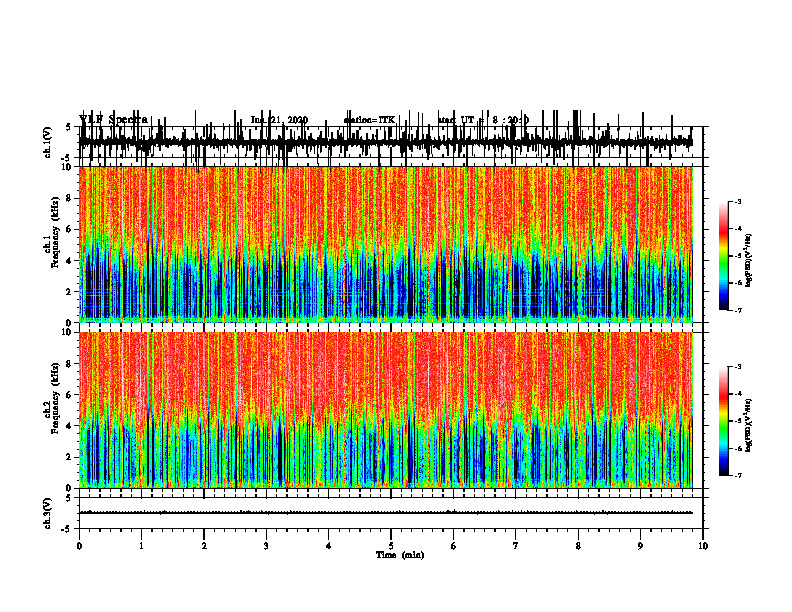Click the 'VLF Spectra' plot title
This screenshot has width=792, height=612.
click(x=113, y=120)
